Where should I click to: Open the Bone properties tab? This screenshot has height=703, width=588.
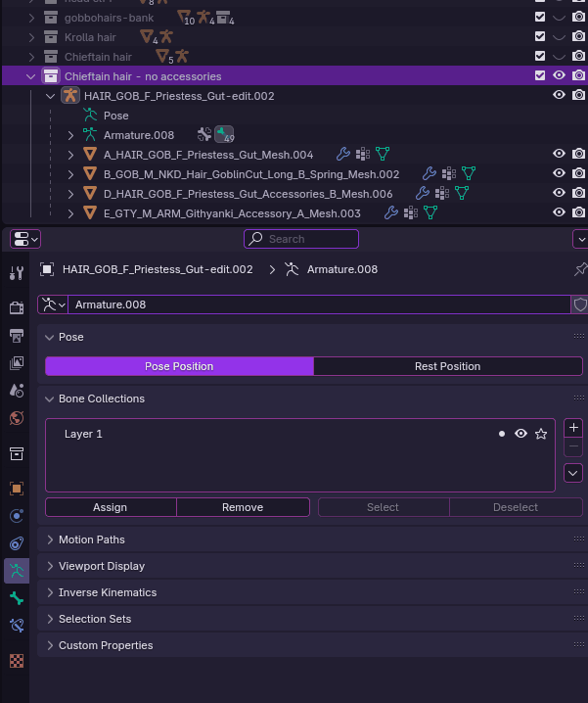click(x=17, y=597)
